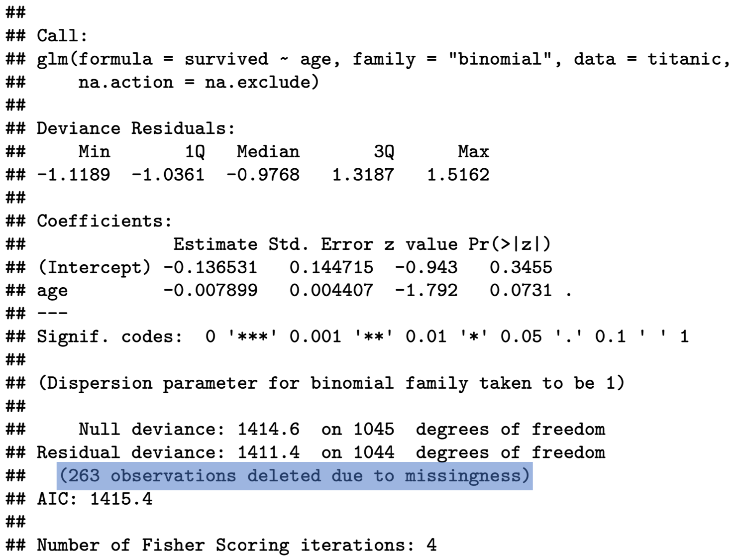Image resolution: width=739 pixels, height=560 pixels.
Task: Click the word "glm(formula" in the call
Action: coord(95,59)
